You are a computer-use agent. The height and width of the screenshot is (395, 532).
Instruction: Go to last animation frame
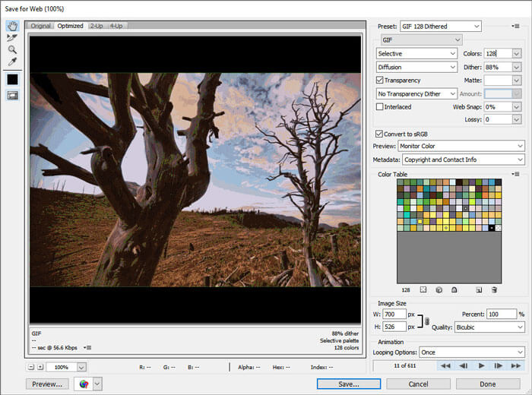516,365
